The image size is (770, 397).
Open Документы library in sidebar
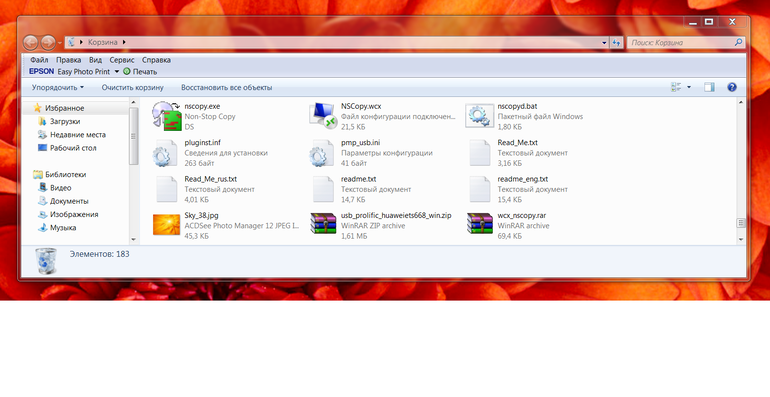pyautogui.click(x=69, y=201)
